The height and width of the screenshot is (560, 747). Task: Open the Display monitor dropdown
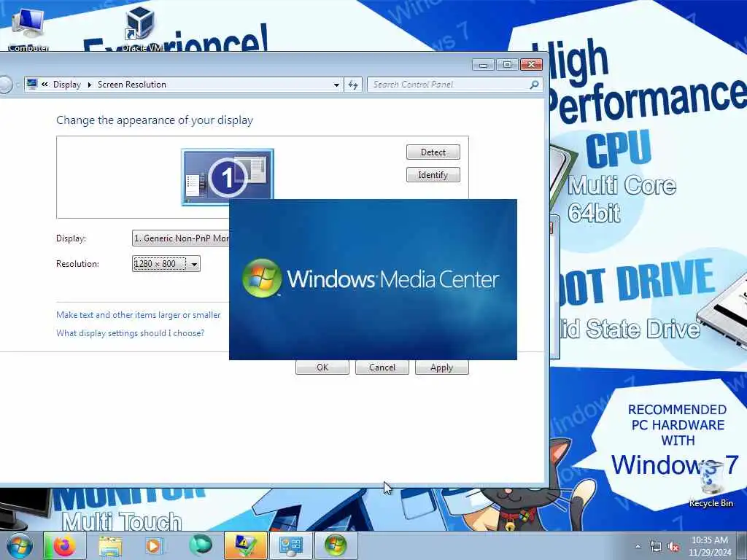click(x=181, y=238)
